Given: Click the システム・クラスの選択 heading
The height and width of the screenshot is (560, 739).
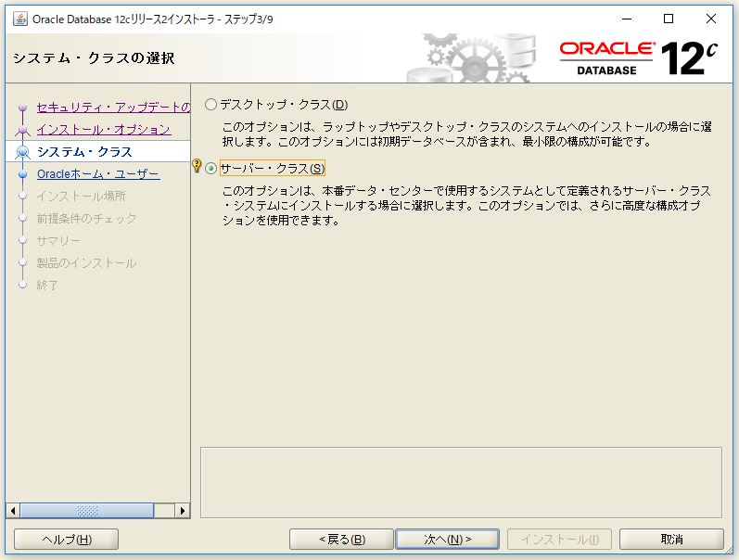Looking at the screenshot, I should (x=94, y=58).
